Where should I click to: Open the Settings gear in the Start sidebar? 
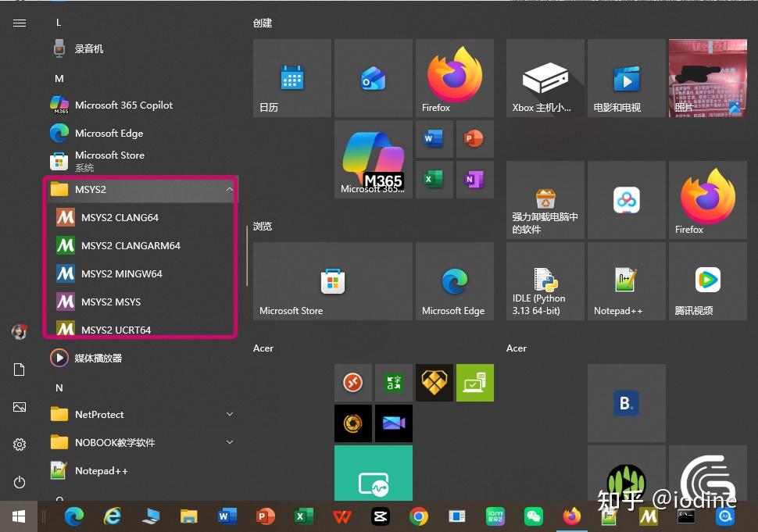tap(19, 444)
